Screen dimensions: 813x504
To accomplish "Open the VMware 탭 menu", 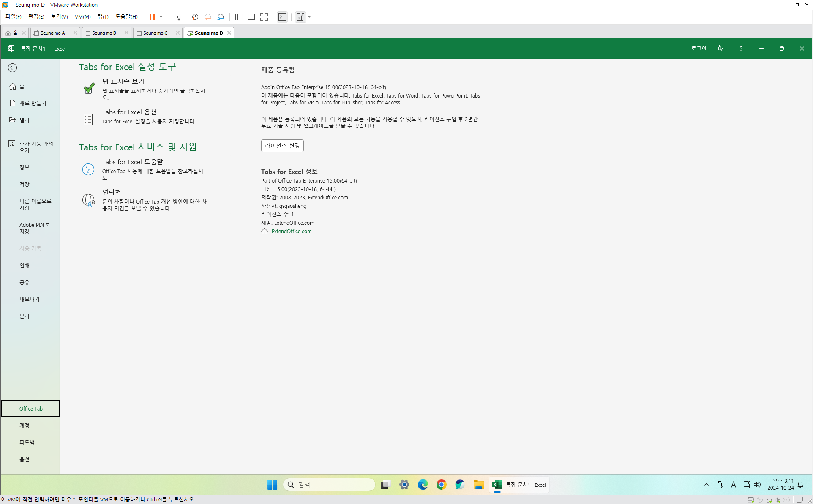I will click(x=103, y=17).
